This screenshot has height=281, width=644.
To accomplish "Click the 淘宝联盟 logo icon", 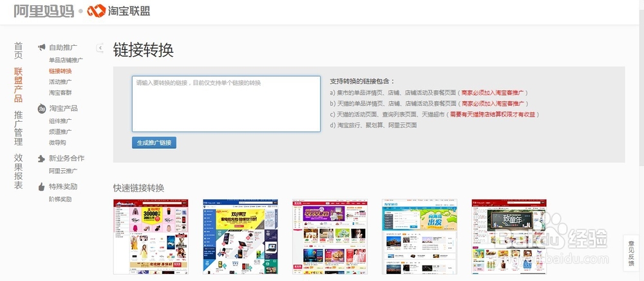I will tap(97, 11).
